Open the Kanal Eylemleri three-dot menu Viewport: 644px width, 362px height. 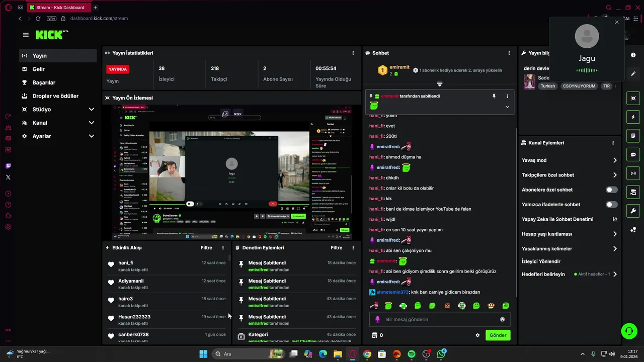pyautogui.click(x=613, y=143)
